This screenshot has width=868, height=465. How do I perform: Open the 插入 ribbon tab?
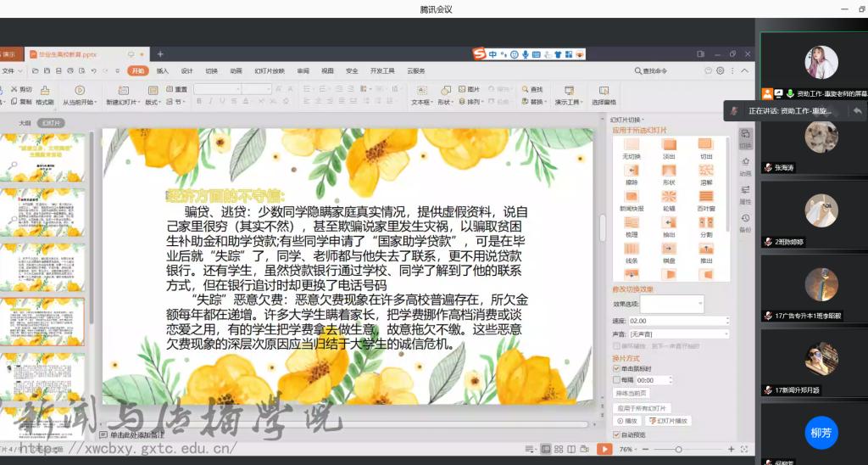[162, 71]
